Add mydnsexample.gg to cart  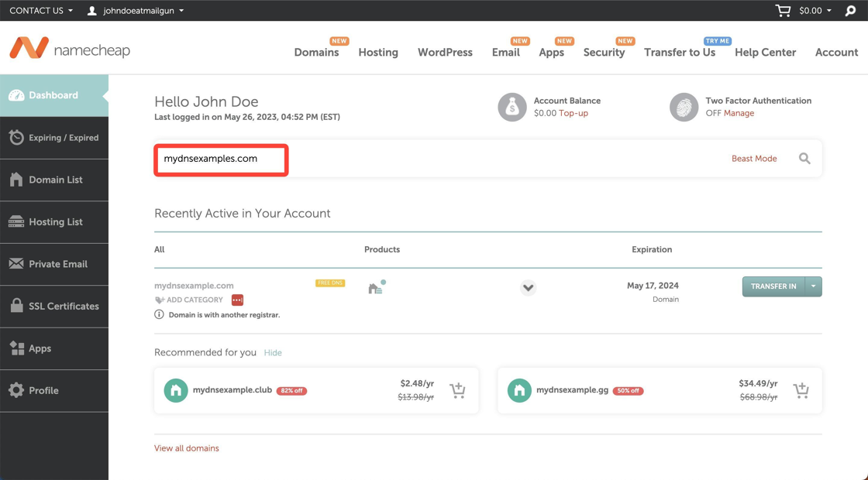pos(801,390)
